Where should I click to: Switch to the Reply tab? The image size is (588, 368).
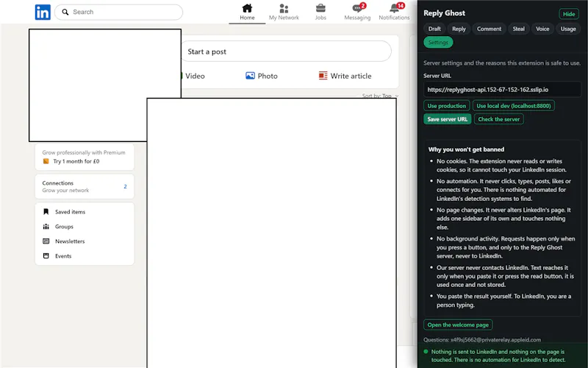tap(459, 29)
